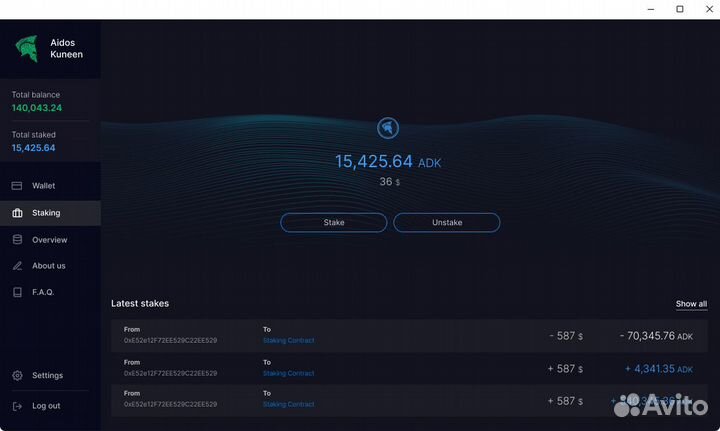Open Staking Contract link in first stake row
This screenshot has width=720, height=431.
288,341
